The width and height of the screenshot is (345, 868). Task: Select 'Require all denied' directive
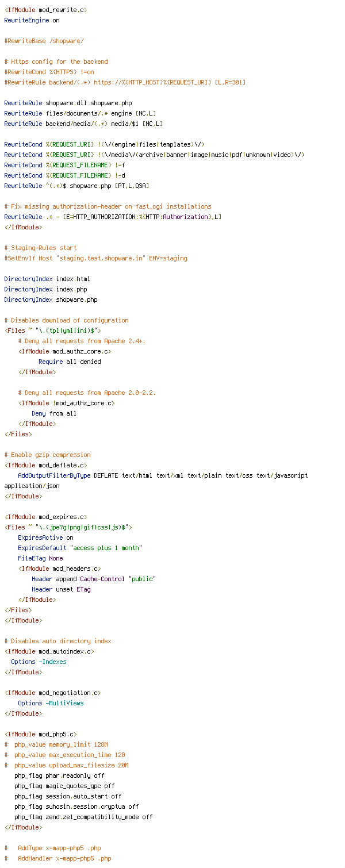(x=70, y=362)
